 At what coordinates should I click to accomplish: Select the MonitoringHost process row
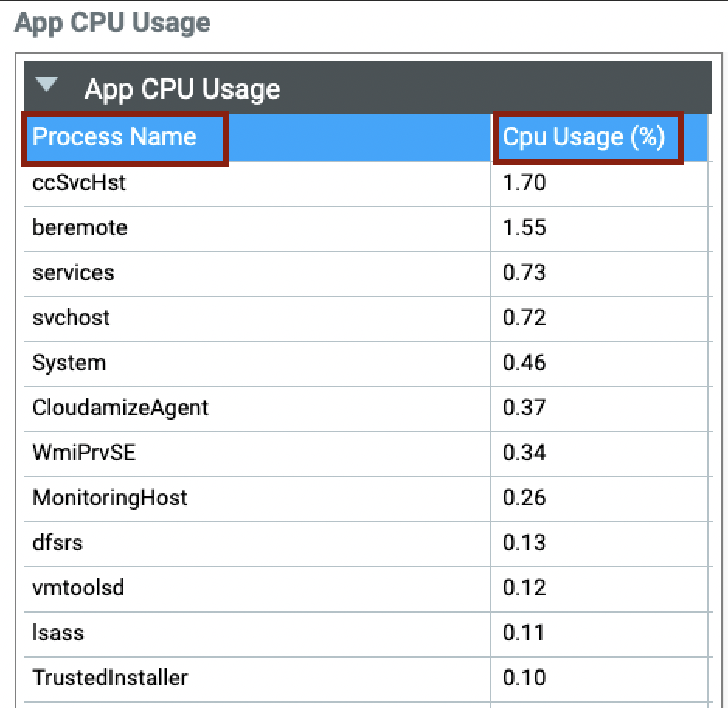pos(110,498)
